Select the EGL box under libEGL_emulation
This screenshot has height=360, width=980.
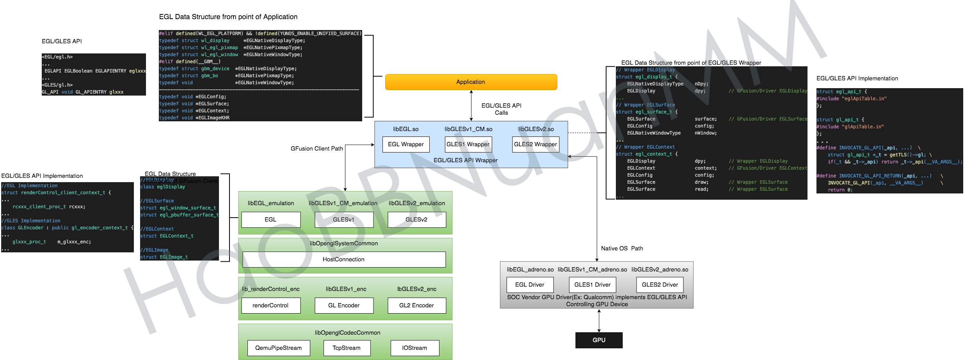(x=271, y=219)
